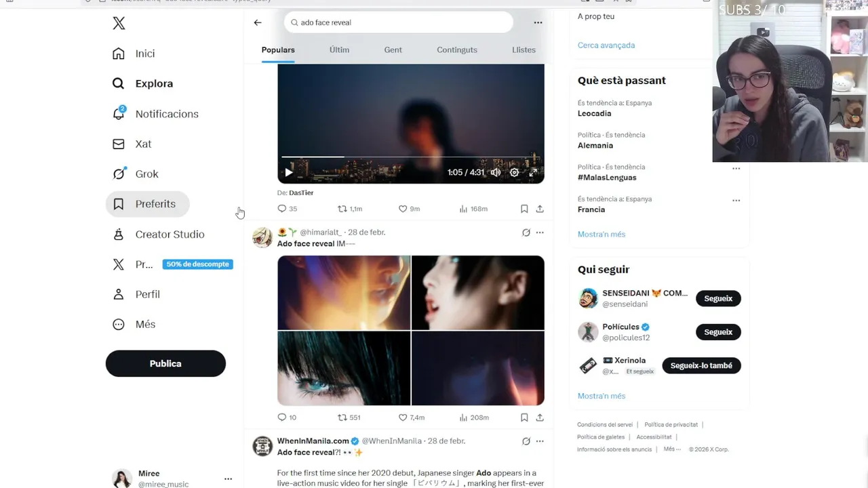868x488 pixels.
Task: Open Perfil in the sidebar
Action: [137, 294]
